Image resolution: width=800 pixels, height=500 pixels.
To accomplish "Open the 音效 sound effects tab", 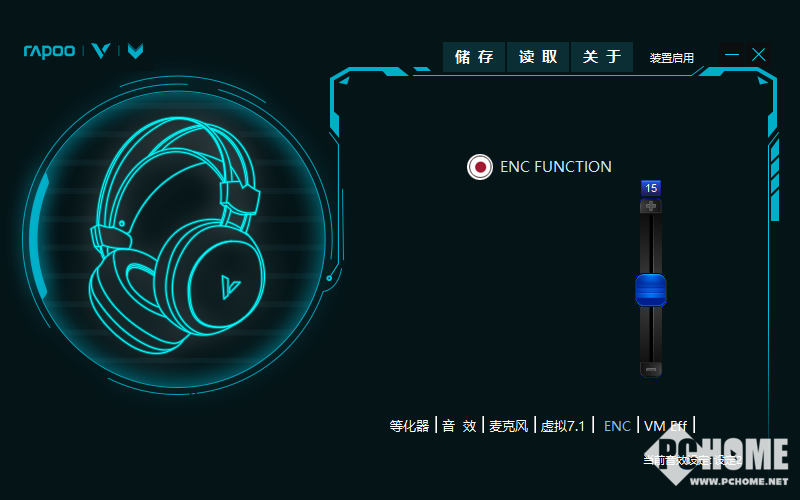I will 459,426.
